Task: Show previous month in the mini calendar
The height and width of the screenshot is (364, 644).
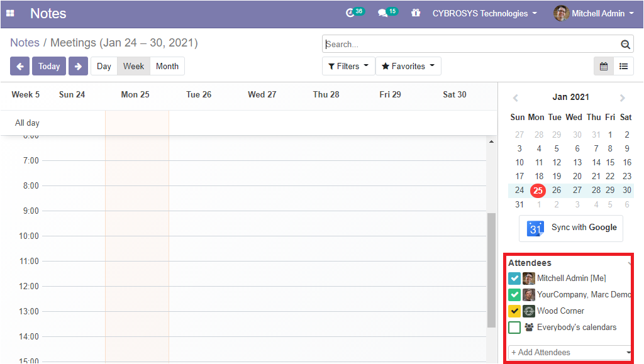Action: point(516,97)
